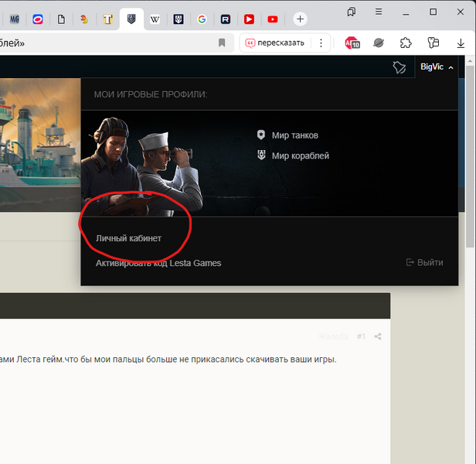
Task: Switch to the Wikipedia browser tab
Action: point(155,19)
